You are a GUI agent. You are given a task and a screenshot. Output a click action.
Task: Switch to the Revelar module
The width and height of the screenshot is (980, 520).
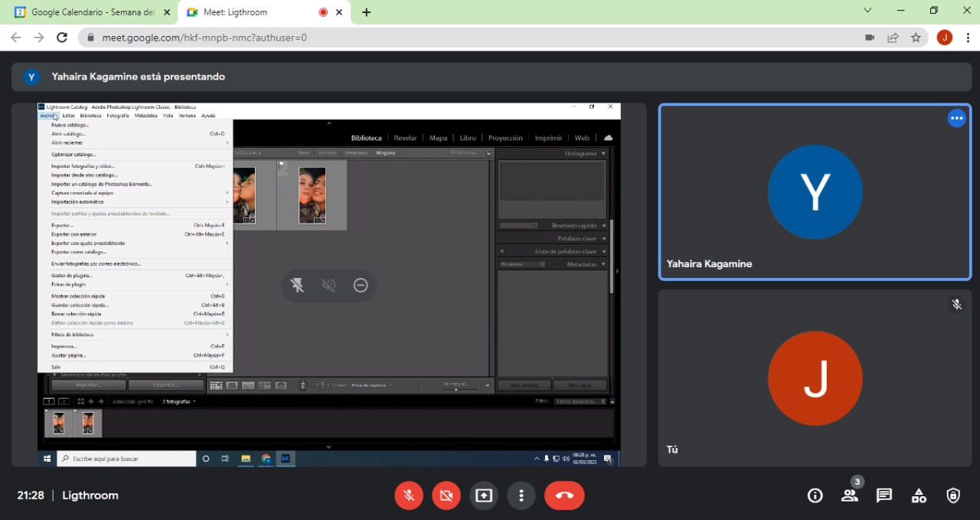click(x=406, y=138)
